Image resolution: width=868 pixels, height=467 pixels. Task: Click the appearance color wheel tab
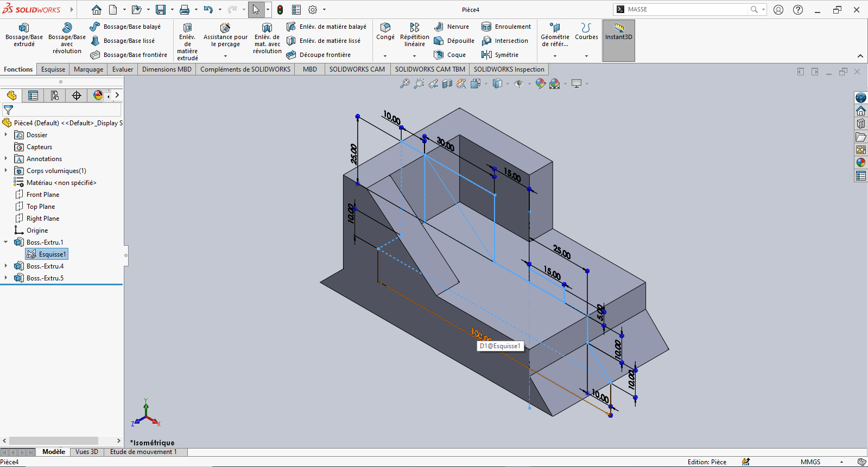98,95
